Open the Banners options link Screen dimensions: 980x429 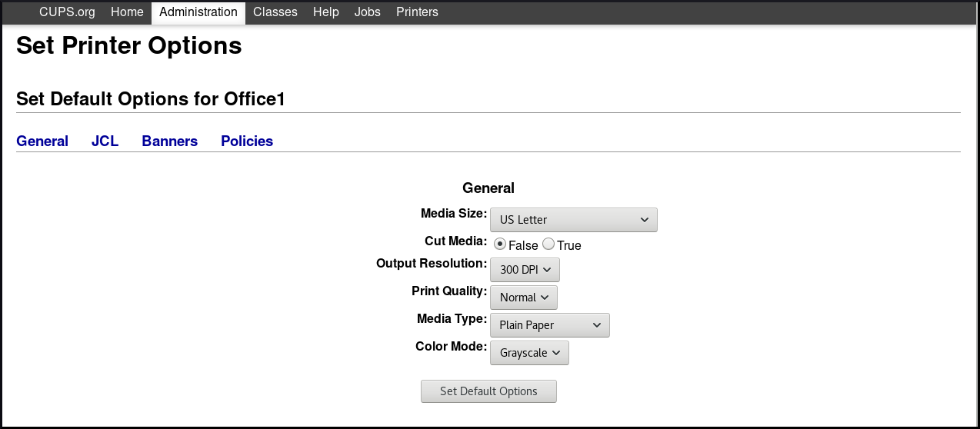pyautogui.click(x=169, y=141)
